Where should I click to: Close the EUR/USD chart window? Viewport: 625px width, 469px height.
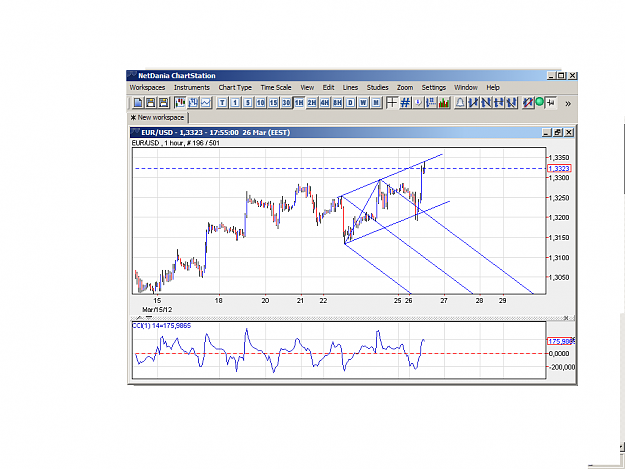click(569, 132)
